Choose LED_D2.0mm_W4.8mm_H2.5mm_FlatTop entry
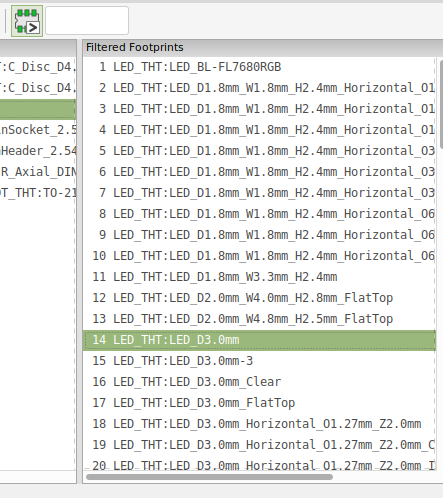The width and height of the screenshot is (443, 498). click(x=259, y=319)
